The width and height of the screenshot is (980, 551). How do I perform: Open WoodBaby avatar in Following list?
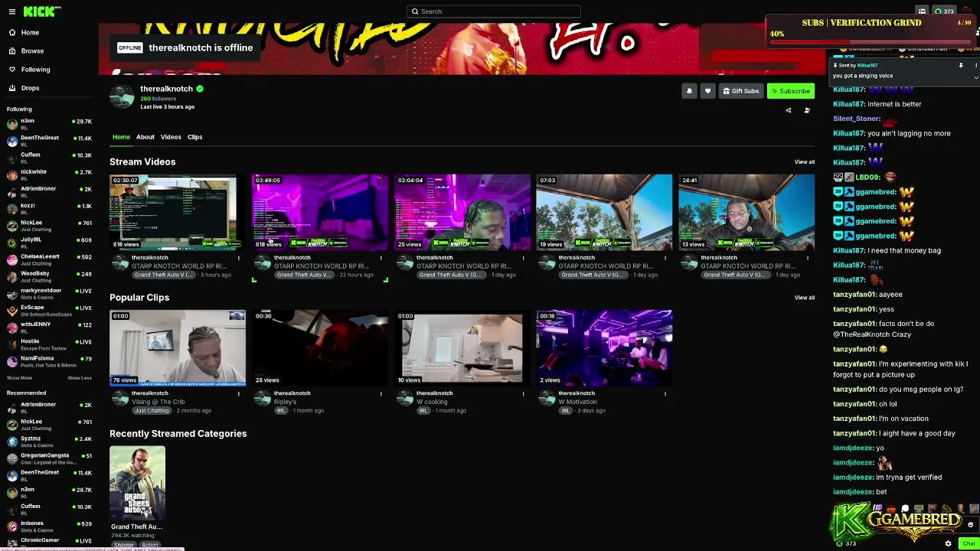(x=12, y=275)
